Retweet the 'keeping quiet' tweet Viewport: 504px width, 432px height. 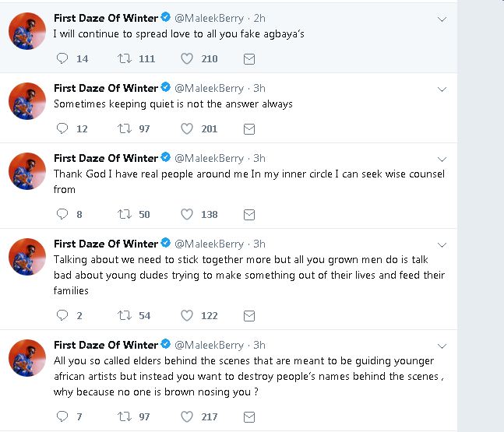click(125, 128)
